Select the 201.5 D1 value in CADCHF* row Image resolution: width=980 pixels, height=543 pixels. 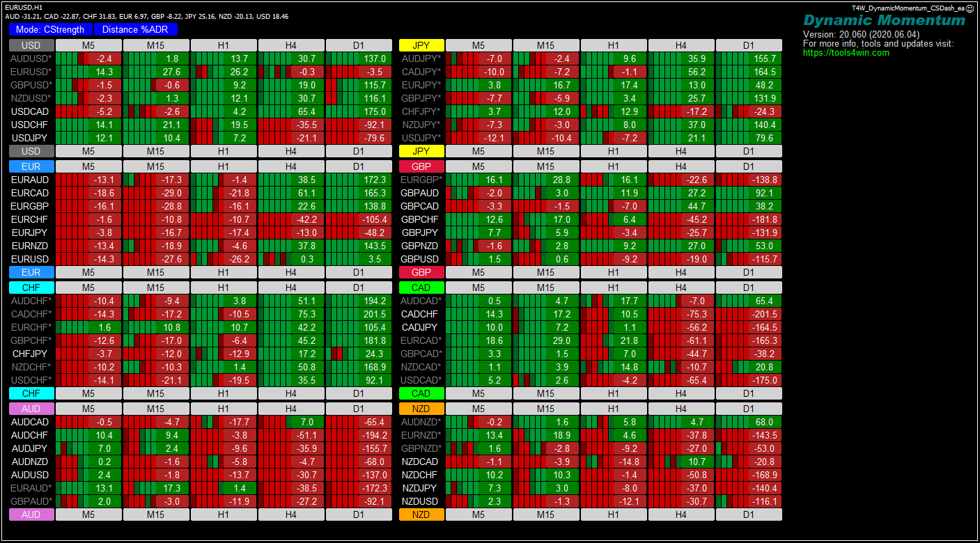coord(375,314)
